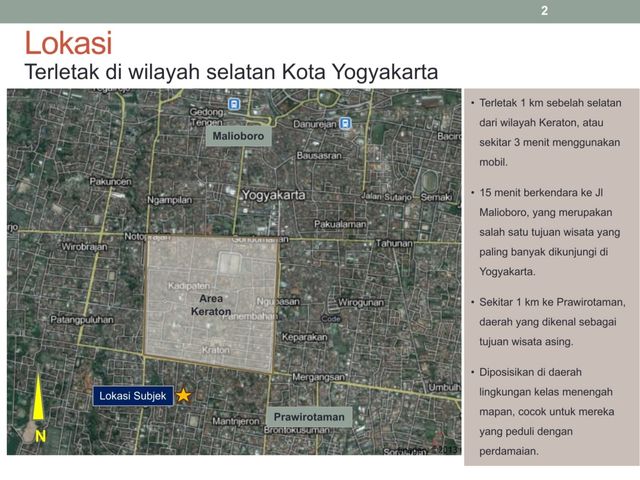Click the subtitle 'Terletak di wilayah selatan Kota Yogyakarta'

tap(231, 72)
